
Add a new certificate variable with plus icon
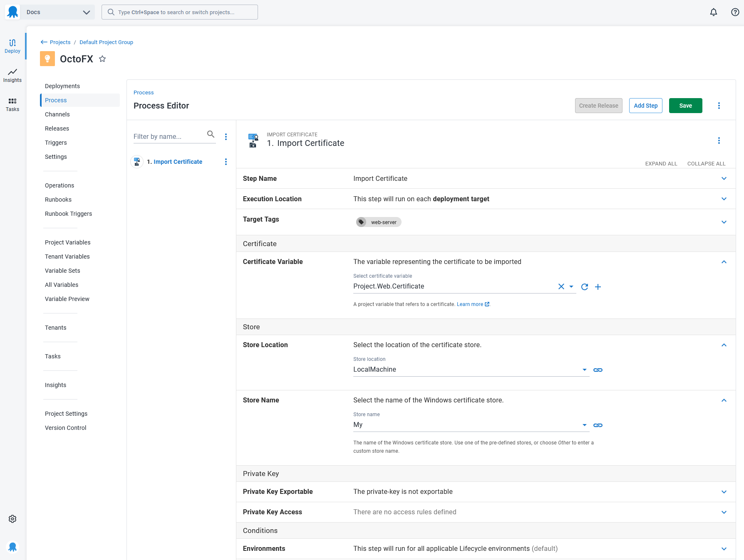[598, 287]
